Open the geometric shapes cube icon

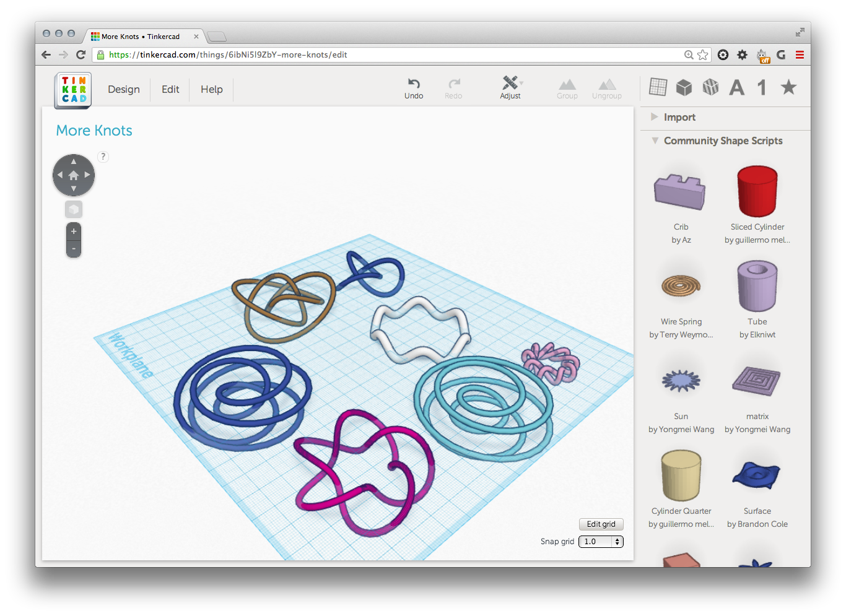click(684, 87)
